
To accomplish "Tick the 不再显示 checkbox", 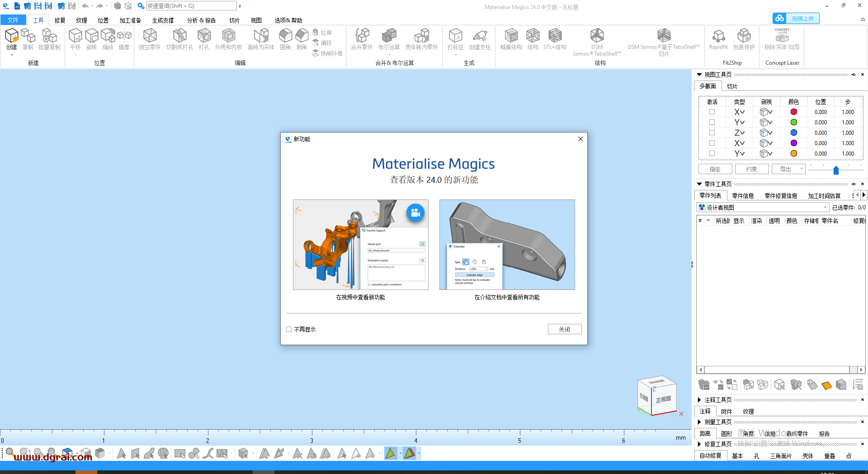I will 289,329.
